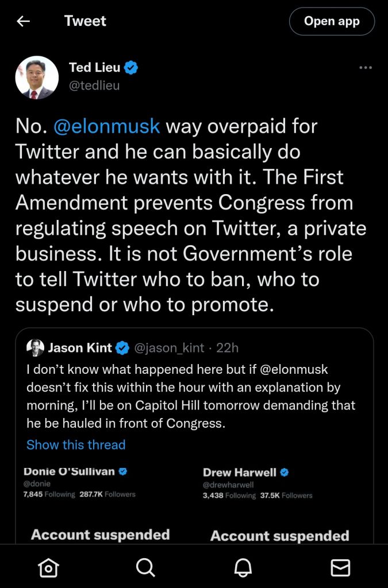Open Ted Lieu's profile picture
Image resolution: width=388 pixels, height=588 pixels.
(36, 77)
